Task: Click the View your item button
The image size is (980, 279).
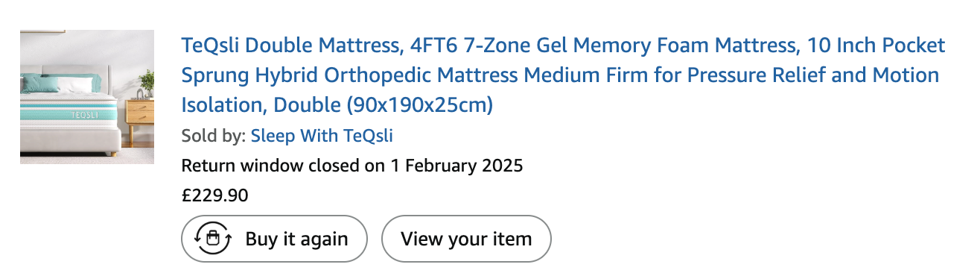Action: [466, 239]
